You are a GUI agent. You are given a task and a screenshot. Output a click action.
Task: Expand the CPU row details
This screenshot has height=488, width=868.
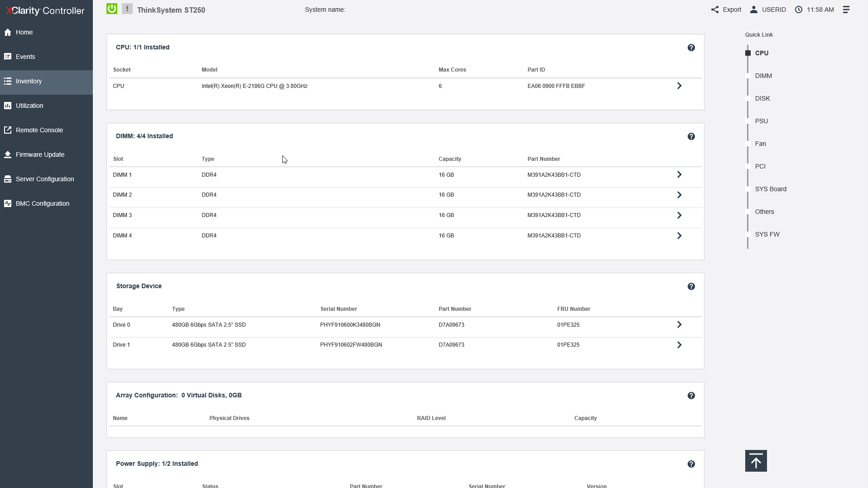click(679, 86)
